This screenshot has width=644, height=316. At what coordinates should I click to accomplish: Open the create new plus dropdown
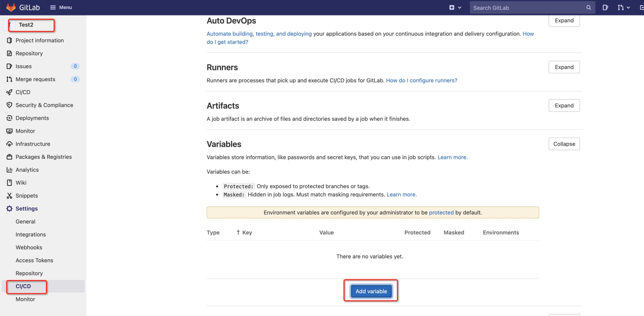click(x=455, y=8)
